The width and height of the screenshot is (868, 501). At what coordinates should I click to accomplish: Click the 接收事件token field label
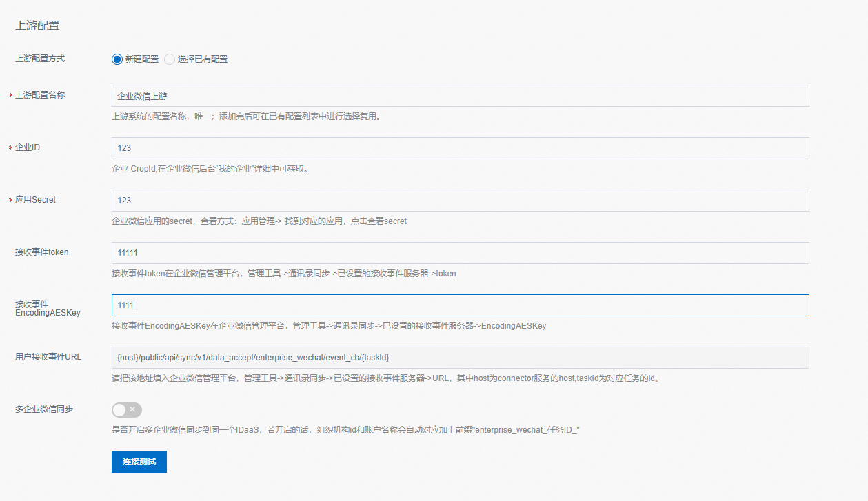[42, 252]
